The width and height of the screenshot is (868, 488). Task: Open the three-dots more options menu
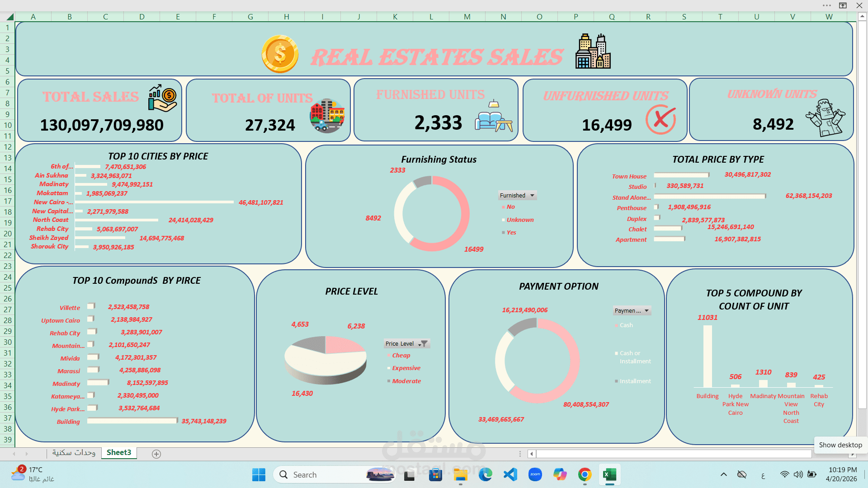point(827,5)
